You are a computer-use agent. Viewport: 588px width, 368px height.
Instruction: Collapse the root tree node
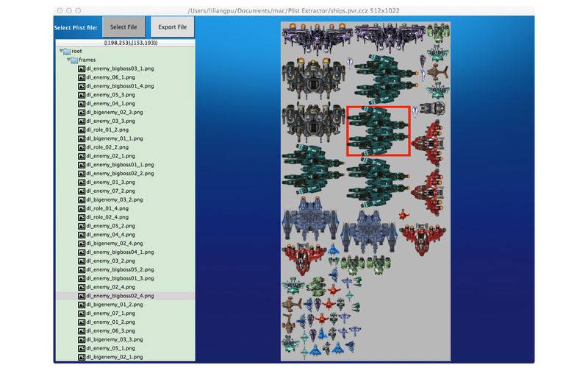coord(61,51)
